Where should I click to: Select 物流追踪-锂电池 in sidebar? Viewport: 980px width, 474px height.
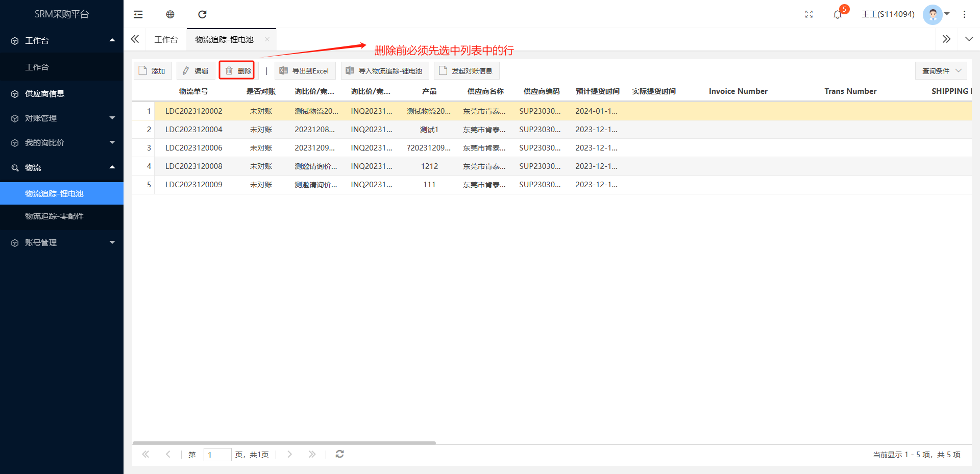(x=62, y=193)
